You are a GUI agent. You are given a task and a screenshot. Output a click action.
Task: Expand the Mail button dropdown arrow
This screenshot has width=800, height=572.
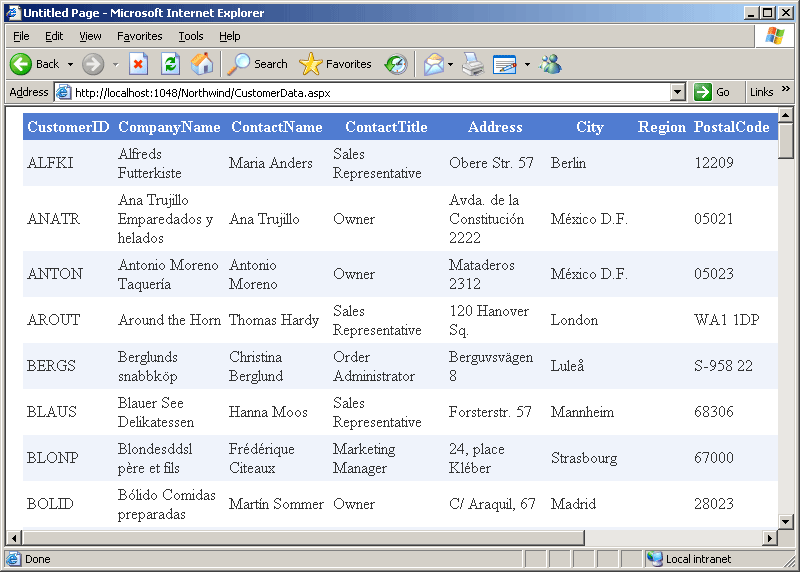coord(451,64)
